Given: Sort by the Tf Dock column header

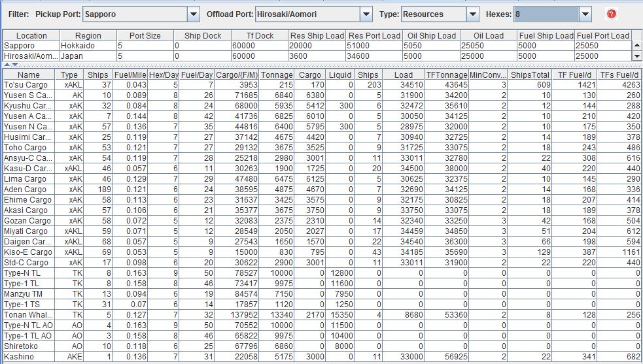Looking at the screenshot, I should click(x=260, y=36).
